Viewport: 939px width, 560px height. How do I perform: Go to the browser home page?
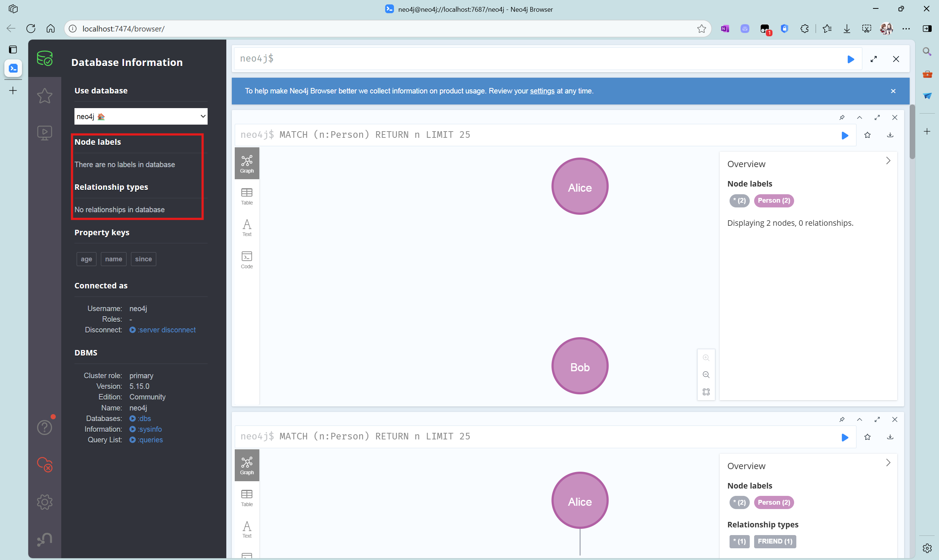pyautogui.click(x=51, y=29)
